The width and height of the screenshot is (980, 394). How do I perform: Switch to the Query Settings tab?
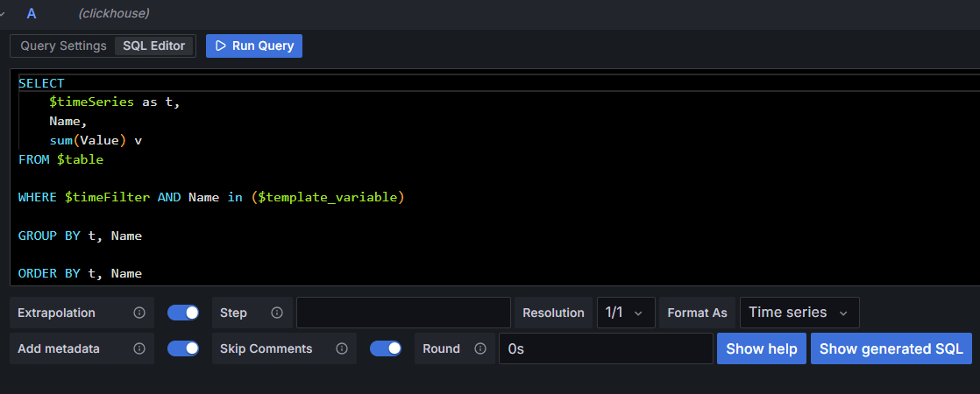click(x=63, y=46)
